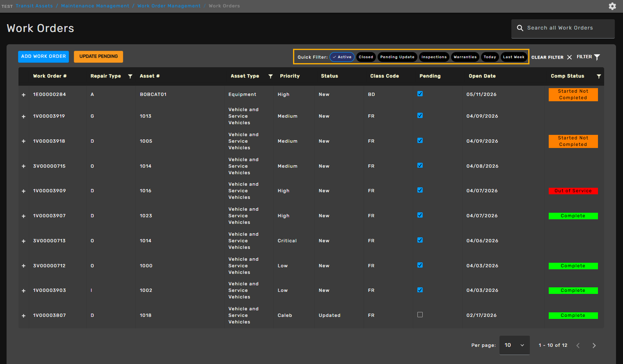Open Work Order Management breadcrumb
623x364 pixels.
[x=169, y=6]
